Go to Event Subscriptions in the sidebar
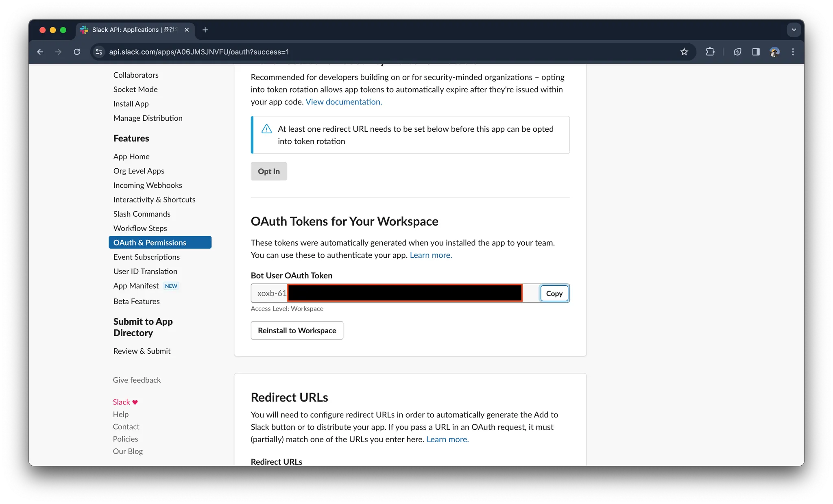Viewport: 833px width, 504px height. [x=146, y=257]
